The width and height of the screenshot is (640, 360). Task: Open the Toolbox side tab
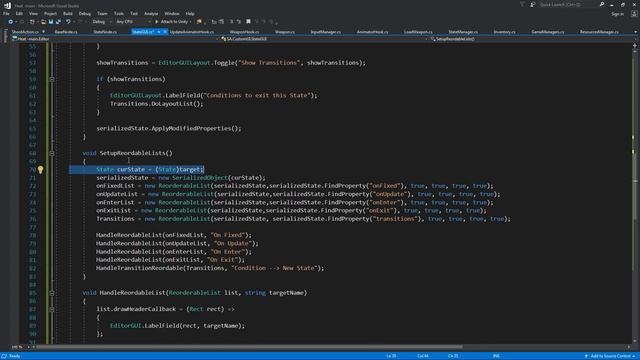point(5,36)
